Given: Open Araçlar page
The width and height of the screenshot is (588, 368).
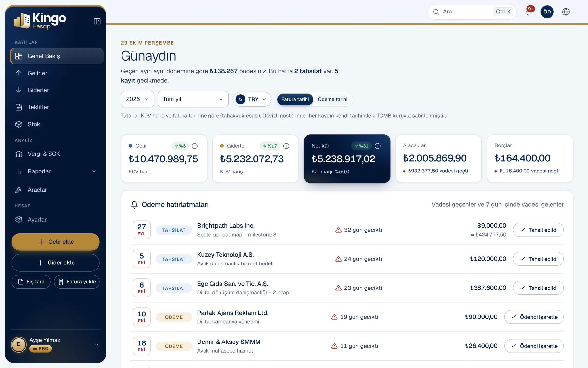Looking at the screenshot, I should tap(57, 190).
